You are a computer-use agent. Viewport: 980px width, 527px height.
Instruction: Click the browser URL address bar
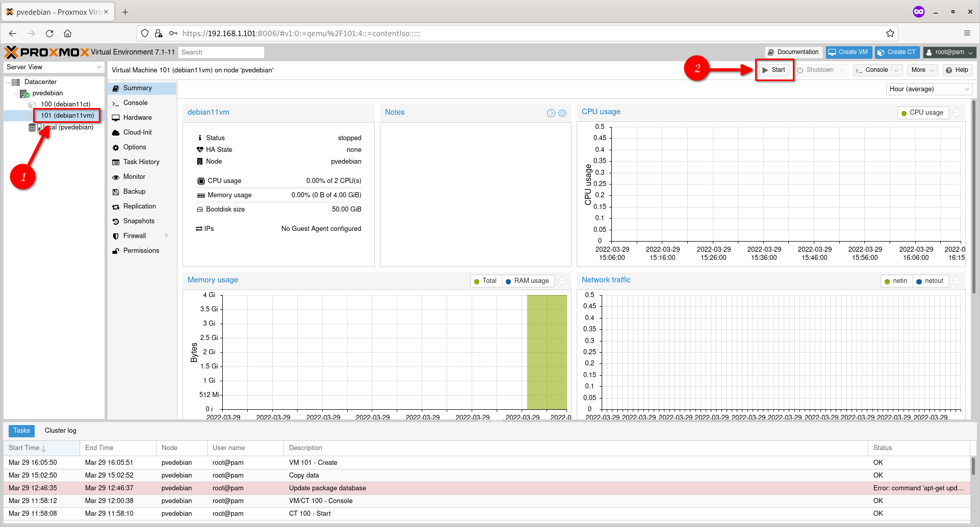click(518, 34)
